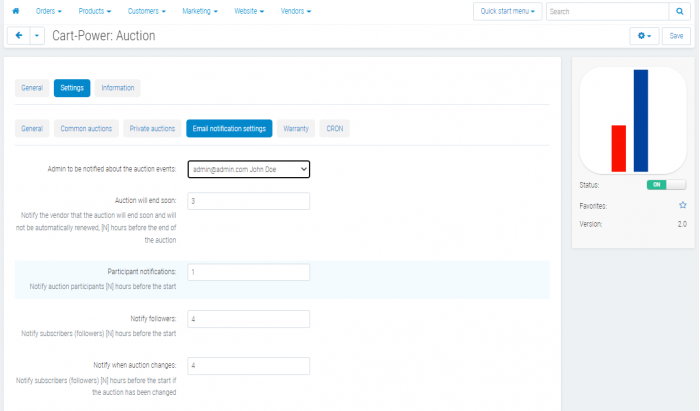Save the add-on settings

tap(676, 36)
